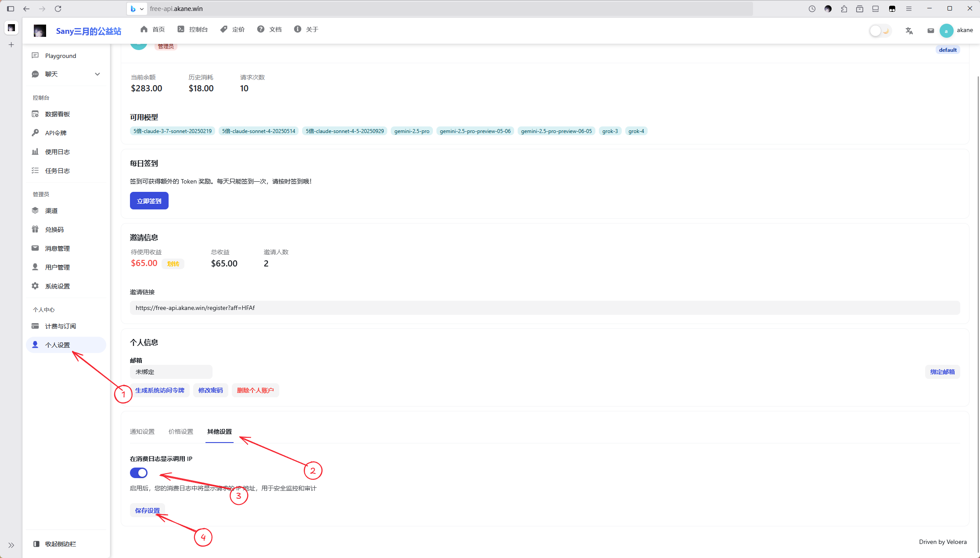Disable the 在消费日志显示调用 IP switch
The image size is (980, 558).
click(x=139, y=473)
